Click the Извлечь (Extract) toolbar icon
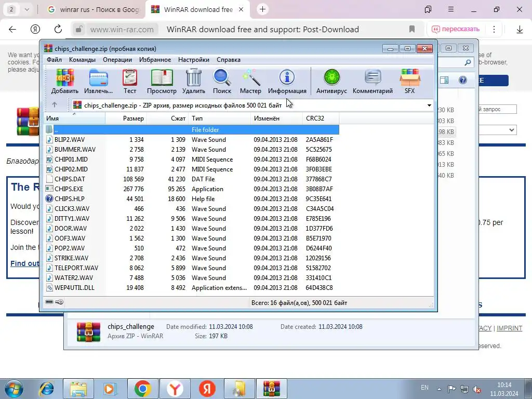The width and height of the screenshot is (532, 399). point(98,82)
